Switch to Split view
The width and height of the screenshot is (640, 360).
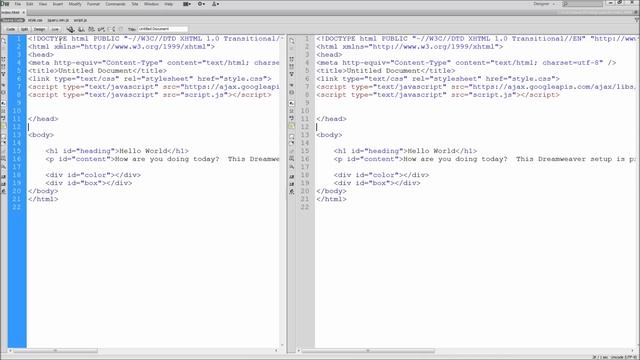click(24, 29)
